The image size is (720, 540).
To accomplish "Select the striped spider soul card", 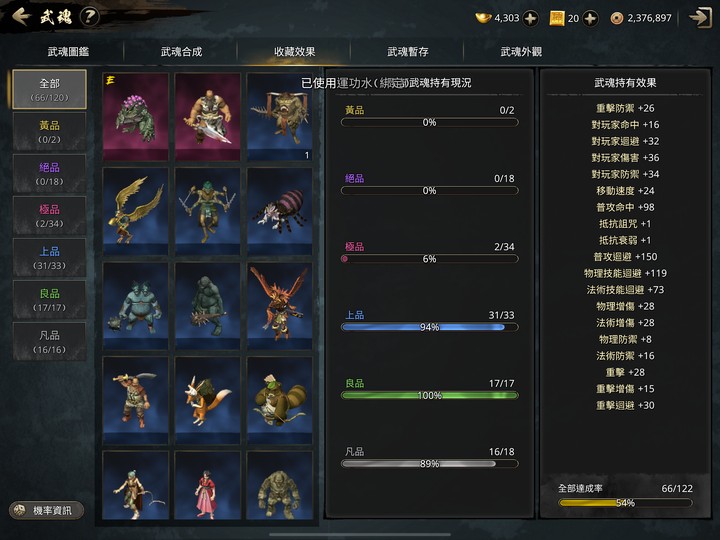I will 280,211.
